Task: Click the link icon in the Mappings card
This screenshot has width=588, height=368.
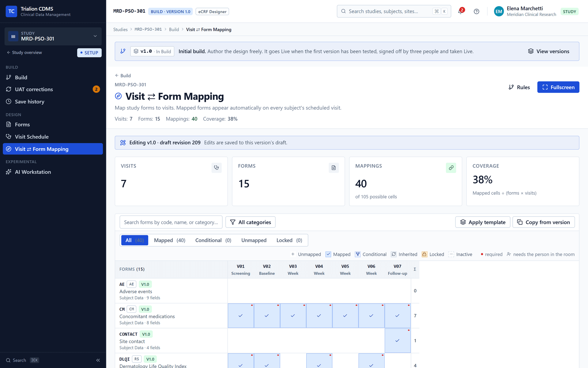Action: (451, 168)
